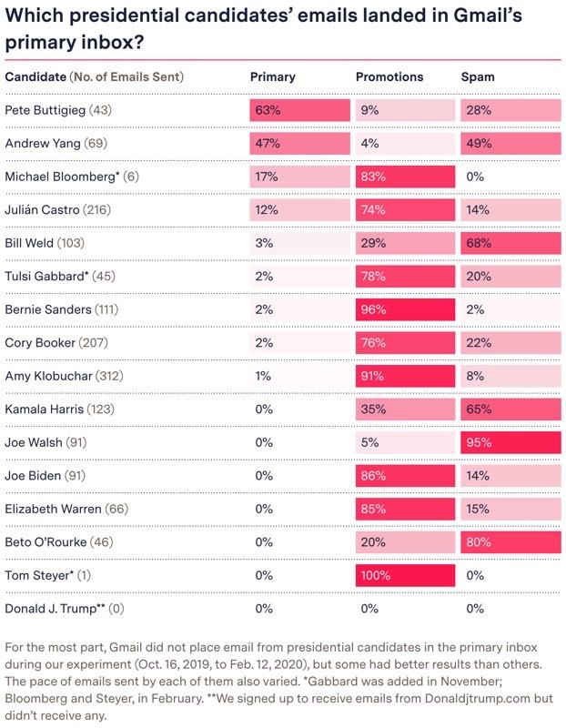Screen dimensions: 566x728
Task: Click Joe Biden's 86% promotions cell
Action: 405,475
